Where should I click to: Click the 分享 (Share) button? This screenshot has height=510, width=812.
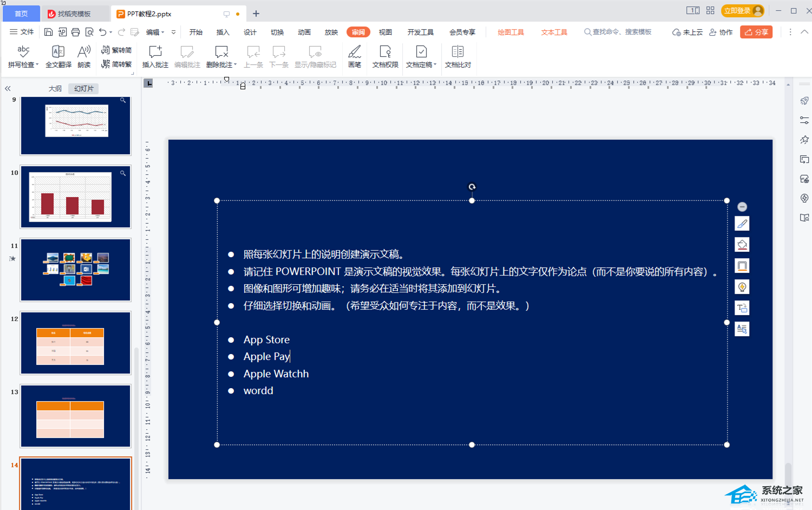(x=756, y=32)
